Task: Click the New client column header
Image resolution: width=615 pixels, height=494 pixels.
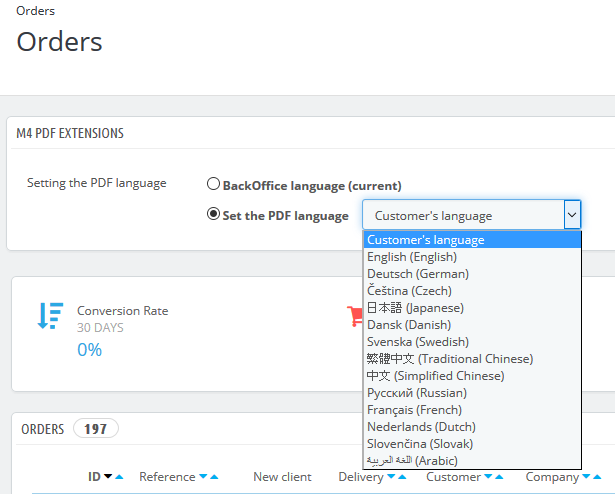Action: pos(282,476)
